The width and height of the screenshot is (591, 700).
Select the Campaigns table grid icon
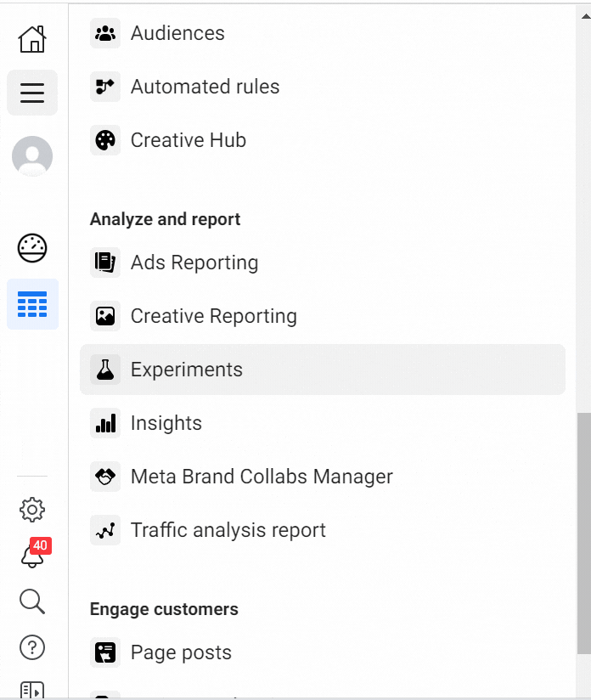[x=32, y=304]
